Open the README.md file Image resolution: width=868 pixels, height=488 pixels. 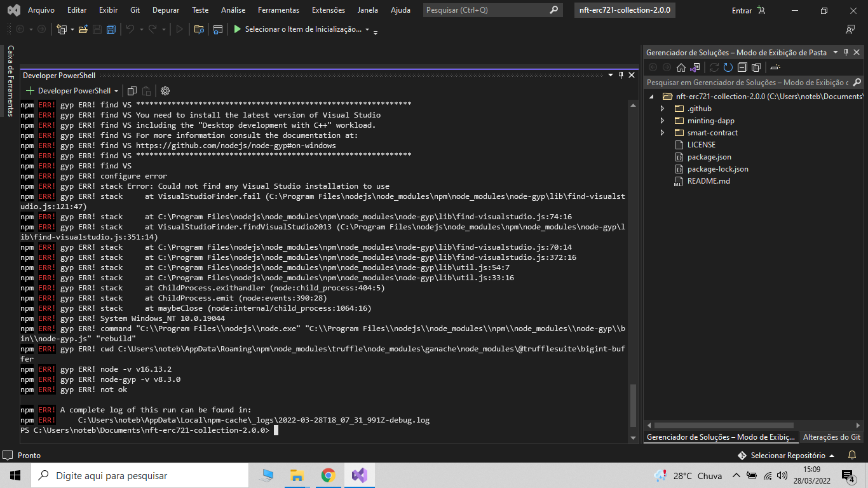tap(709, 181)
